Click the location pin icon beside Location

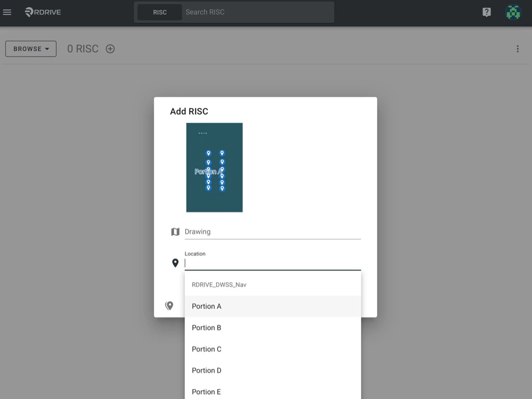click(x=175, y=263)
